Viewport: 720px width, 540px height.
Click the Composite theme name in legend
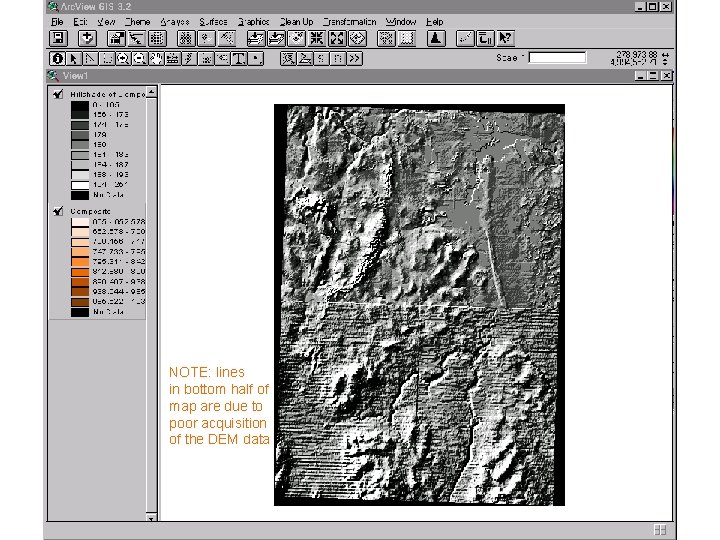click(90, 211)
